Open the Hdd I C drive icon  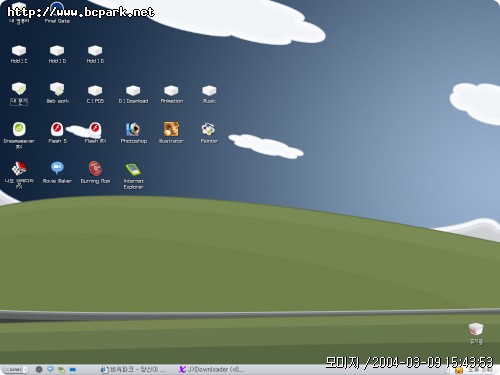click(x=19, y=54)
